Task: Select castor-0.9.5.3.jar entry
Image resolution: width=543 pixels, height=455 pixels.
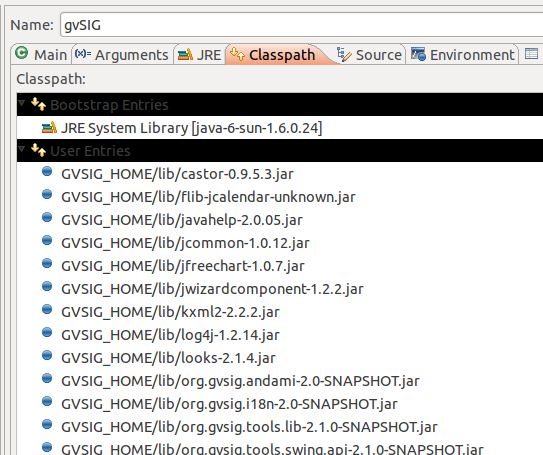Action: (177, 174)
